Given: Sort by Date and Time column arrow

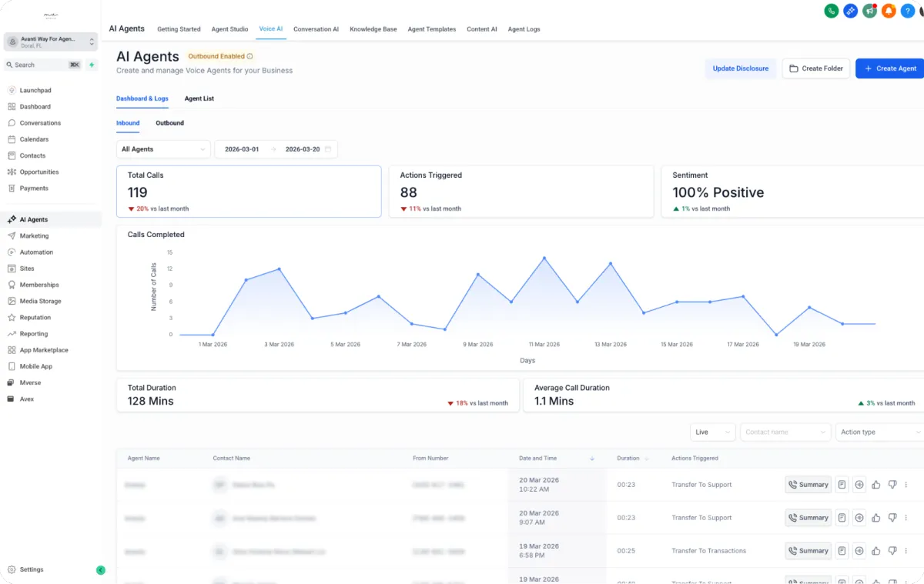Looking at the screenshot, I should click(592, 459).
